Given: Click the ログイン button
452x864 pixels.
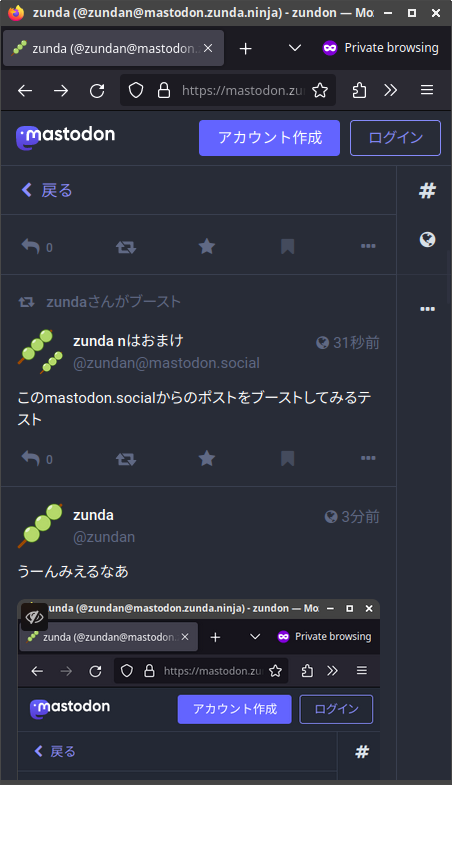Looking at the screenshot, I should 395,138.
